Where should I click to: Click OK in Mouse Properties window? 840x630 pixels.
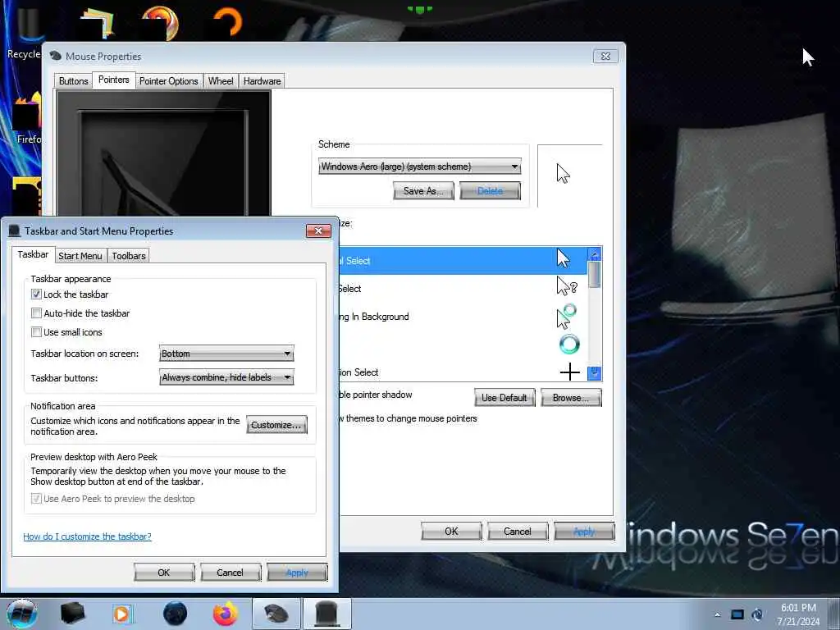pos(451,532)
